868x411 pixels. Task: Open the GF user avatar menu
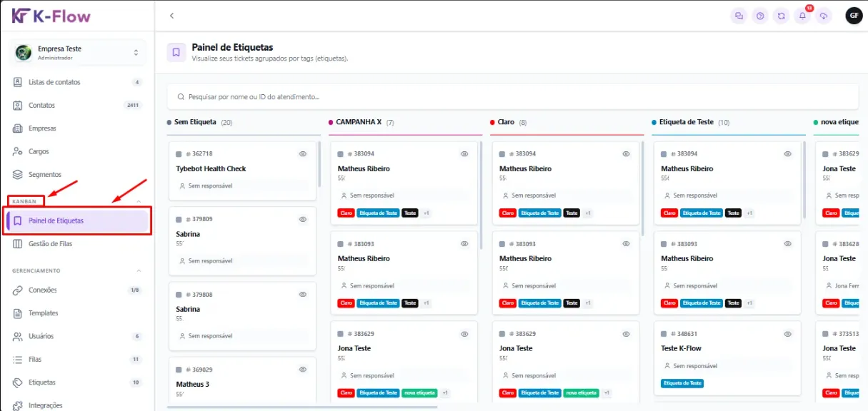tap(854, 16)
